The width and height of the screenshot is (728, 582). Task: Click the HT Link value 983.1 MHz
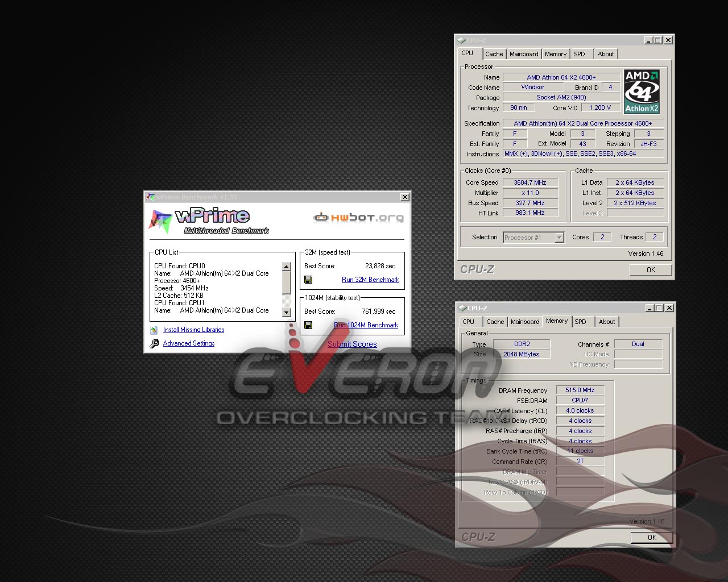530,213
